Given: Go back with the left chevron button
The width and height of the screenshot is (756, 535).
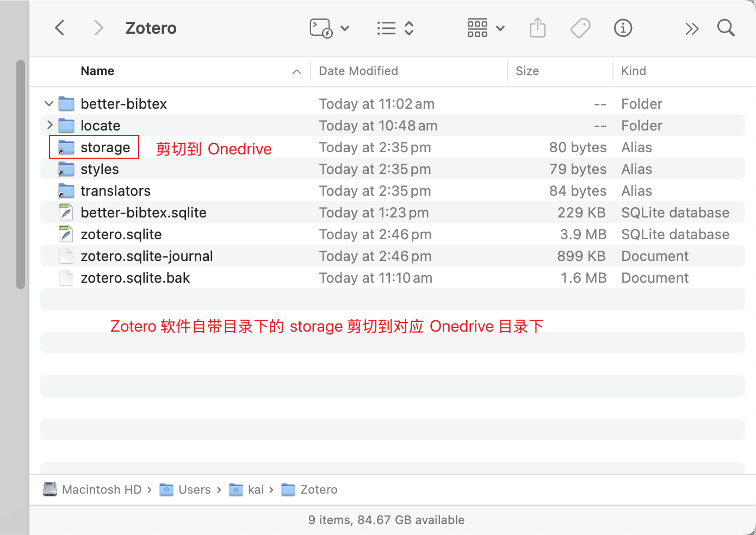Looking at the screenshot, I should tap(60, 28).
